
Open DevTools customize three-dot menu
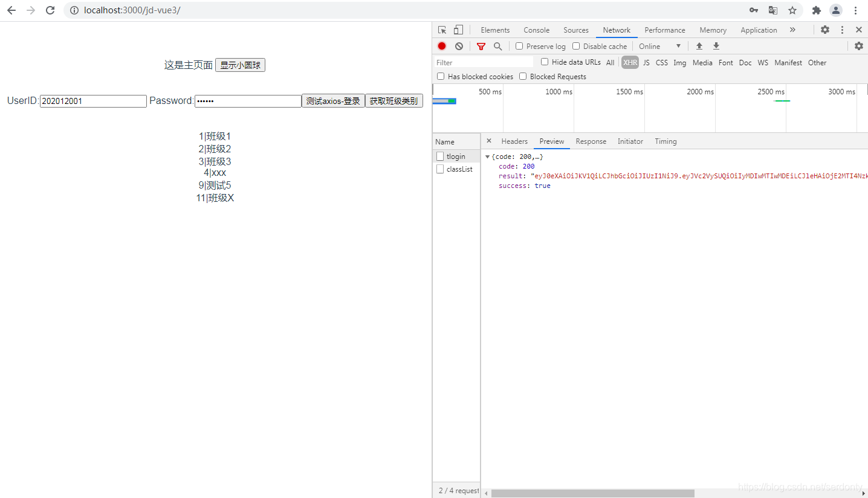[842, 30]
